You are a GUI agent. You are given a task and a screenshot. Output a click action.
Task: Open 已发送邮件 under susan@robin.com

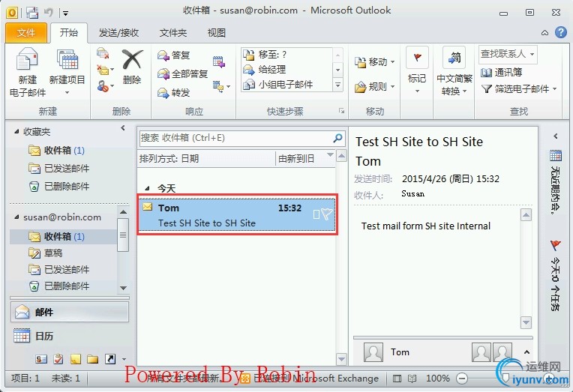tap(59, 270)
